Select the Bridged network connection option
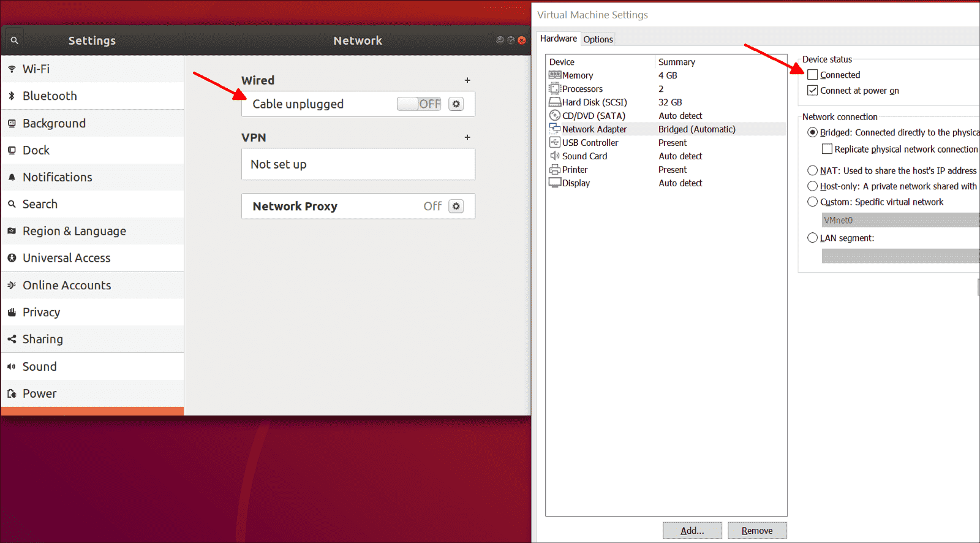This screenshot has width=980, height=543. pyautogui.click(x=813, y=132)
